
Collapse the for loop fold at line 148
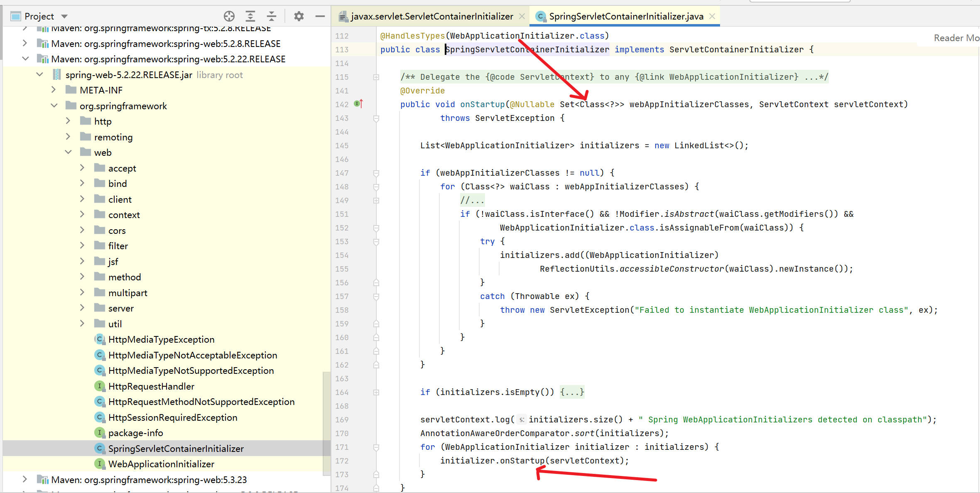click(x=376, y=187)
